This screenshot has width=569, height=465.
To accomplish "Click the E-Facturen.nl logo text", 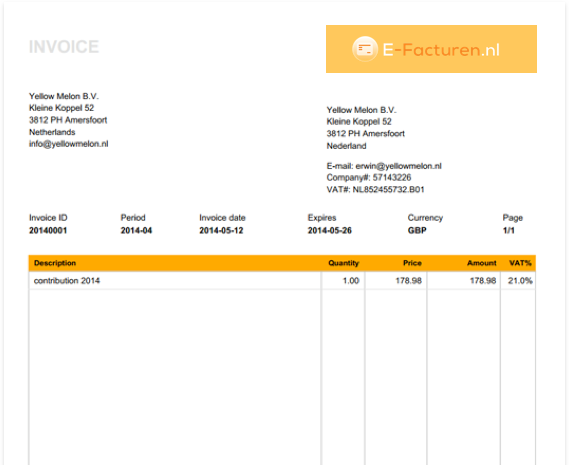I will click(441, 50).
